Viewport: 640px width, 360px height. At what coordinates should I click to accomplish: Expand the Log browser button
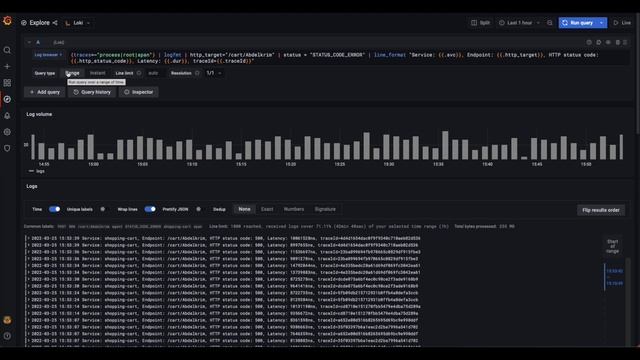(48, 55)
